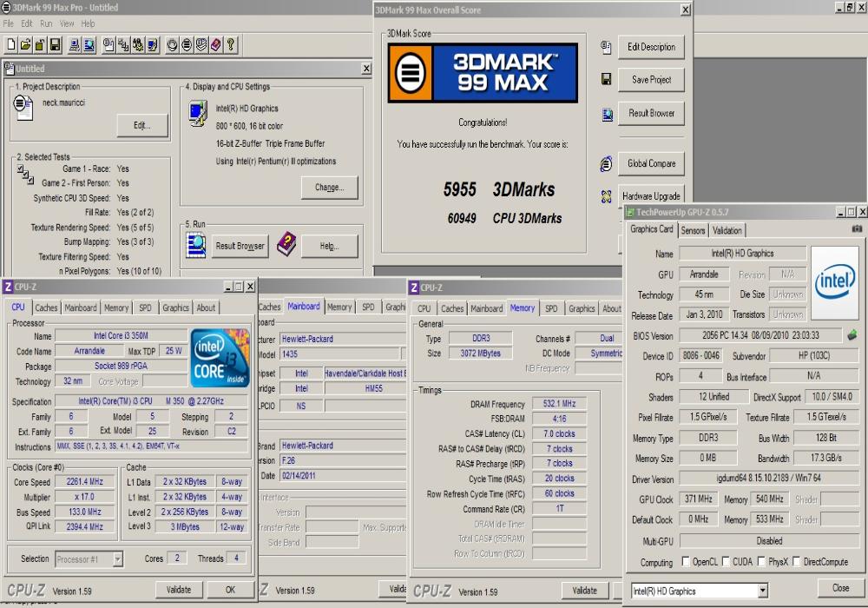Click the toolbar icon right of the checkmarks icon
This screenshot has width=868, height=608.
137,45
